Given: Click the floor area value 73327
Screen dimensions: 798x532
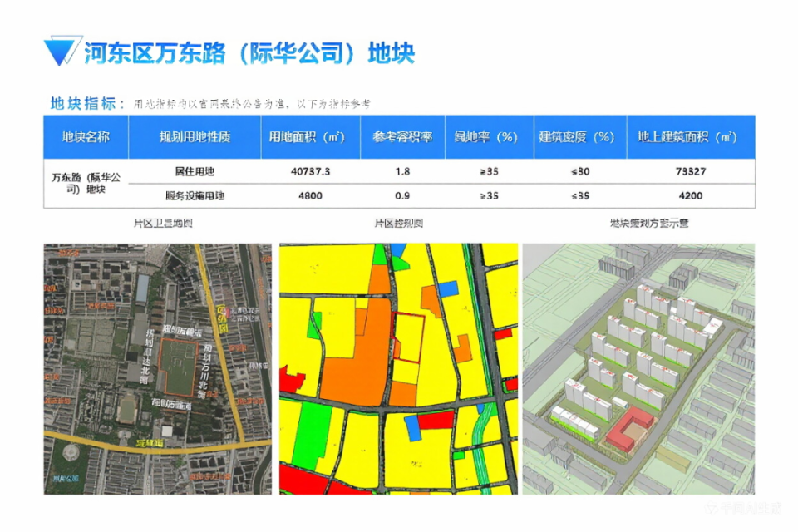Looking at the screenshot, I should pos(691,171).
